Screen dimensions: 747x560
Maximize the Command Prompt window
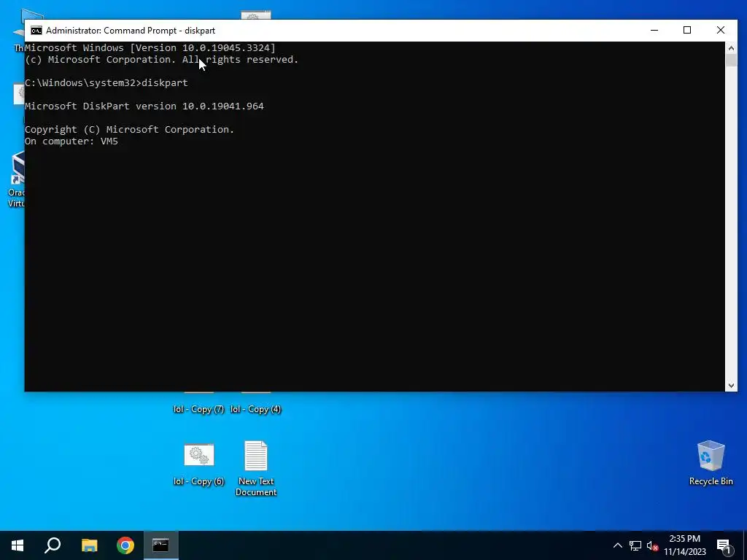687,30
